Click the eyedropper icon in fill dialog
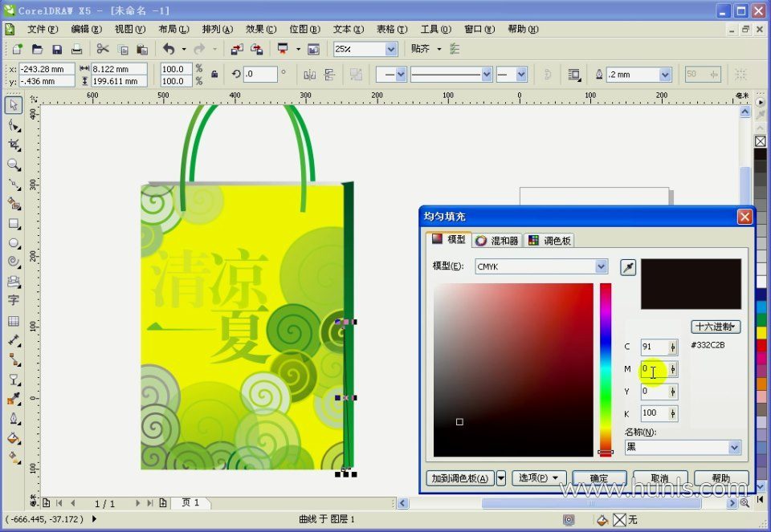The width and height of the screenshot is (771, 532). 628,267
